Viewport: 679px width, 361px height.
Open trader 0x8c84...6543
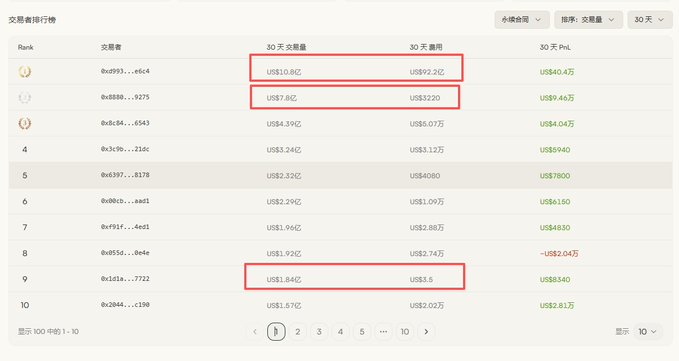click(x=125, y=123)
